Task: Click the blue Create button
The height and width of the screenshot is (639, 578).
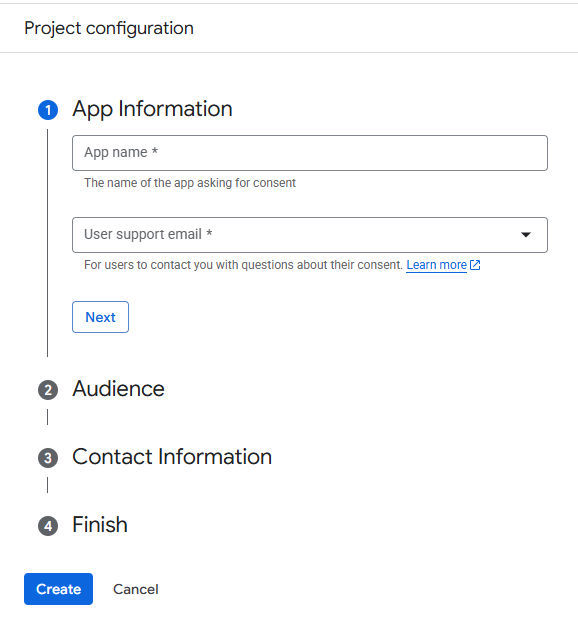Action: click(58, 589)
